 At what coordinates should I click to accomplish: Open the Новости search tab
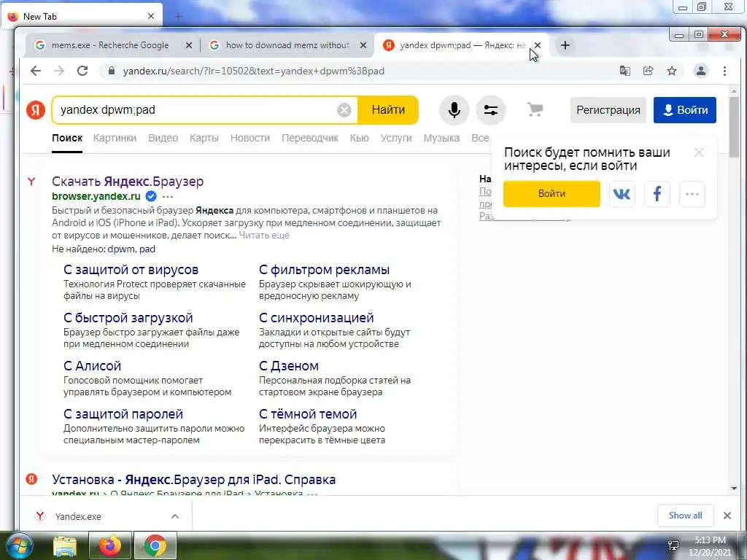coord(250,138)
